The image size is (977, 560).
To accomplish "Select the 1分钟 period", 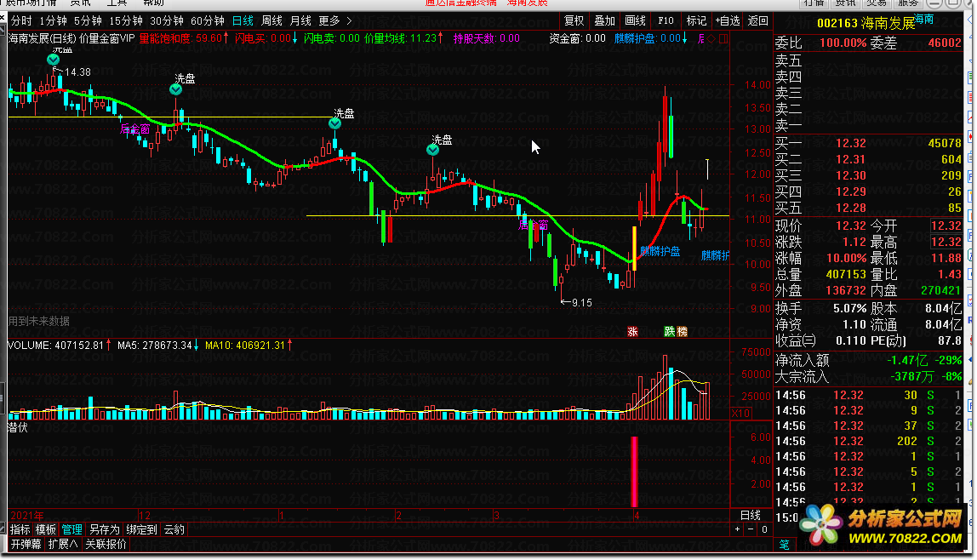I will tap(53, 21).
